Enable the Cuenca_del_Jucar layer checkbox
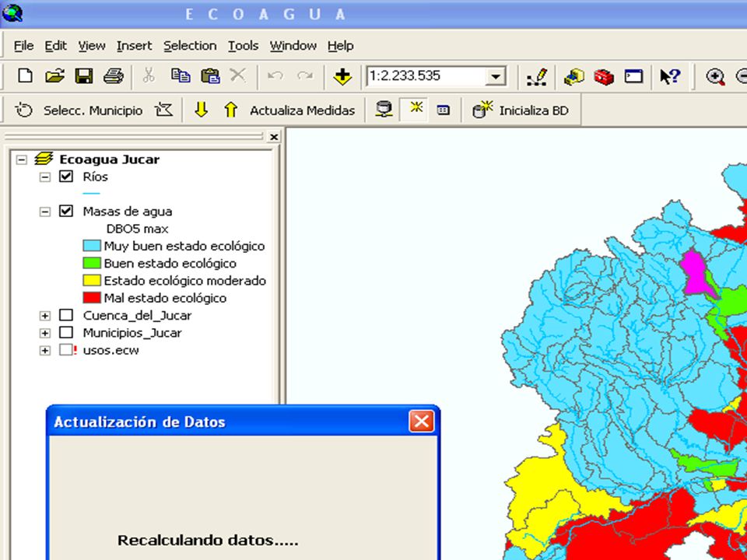This screenshot has width=747, height=560. click(65, 315)
